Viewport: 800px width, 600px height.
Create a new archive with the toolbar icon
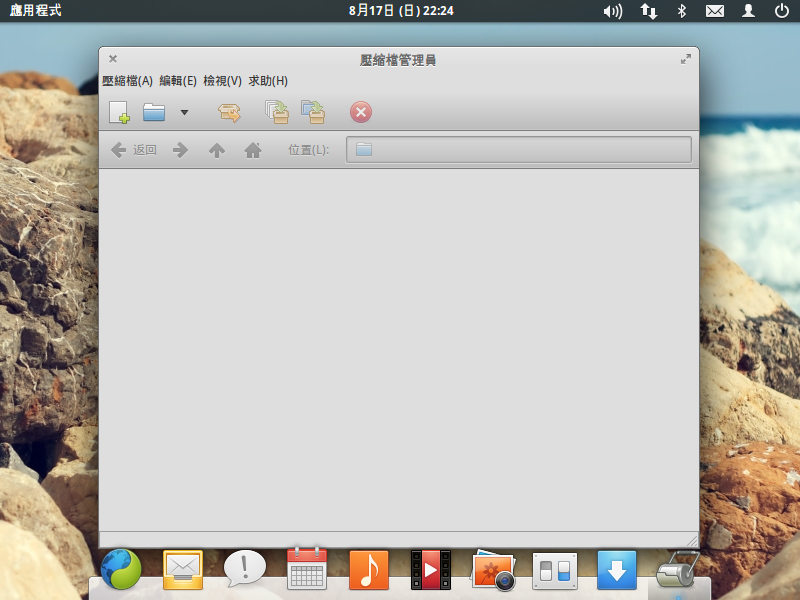119,112
